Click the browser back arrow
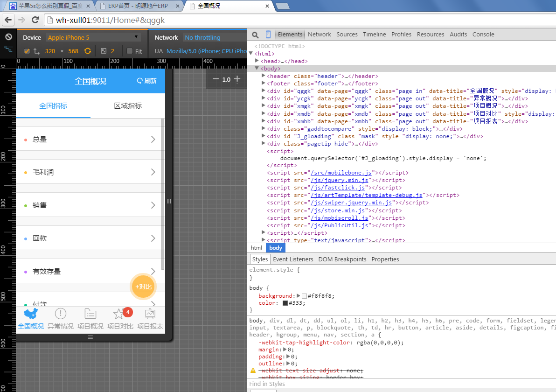This screenshot has height=392, width=556. click(8, 20)
